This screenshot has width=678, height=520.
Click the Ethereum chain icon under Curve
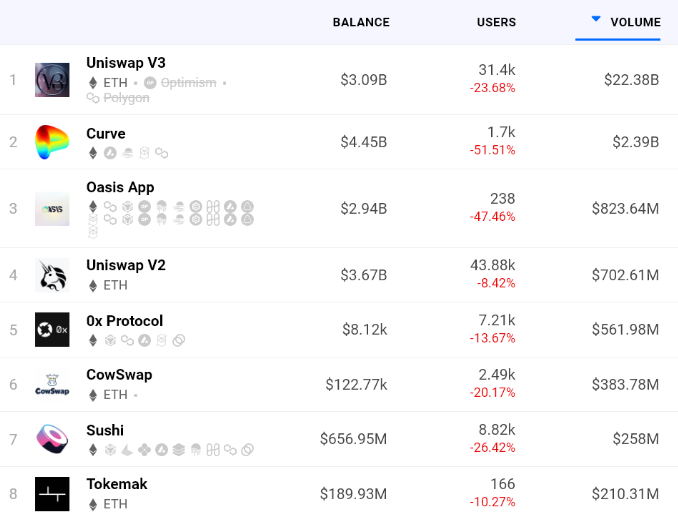coord(94,153)
